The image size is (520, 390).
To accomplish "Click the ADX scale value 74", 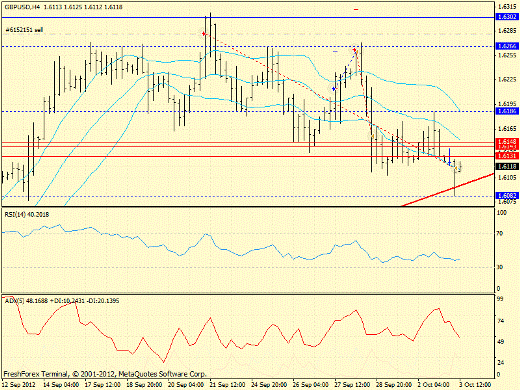I will point(500,321).
